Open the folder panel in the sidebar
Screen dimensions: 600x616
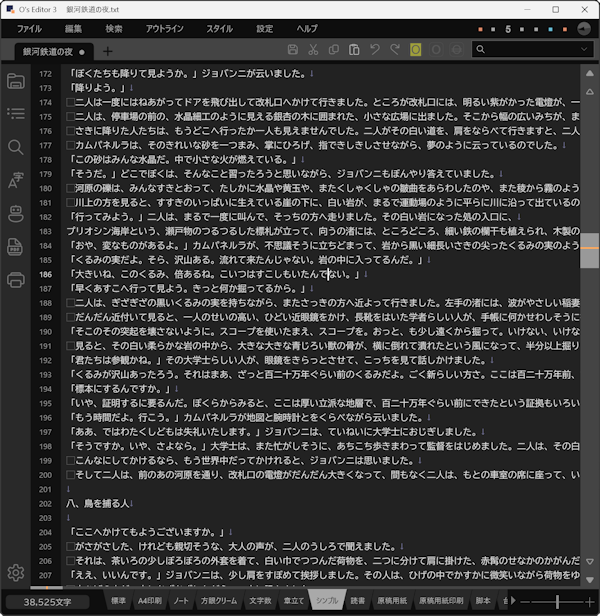(15, 81)
